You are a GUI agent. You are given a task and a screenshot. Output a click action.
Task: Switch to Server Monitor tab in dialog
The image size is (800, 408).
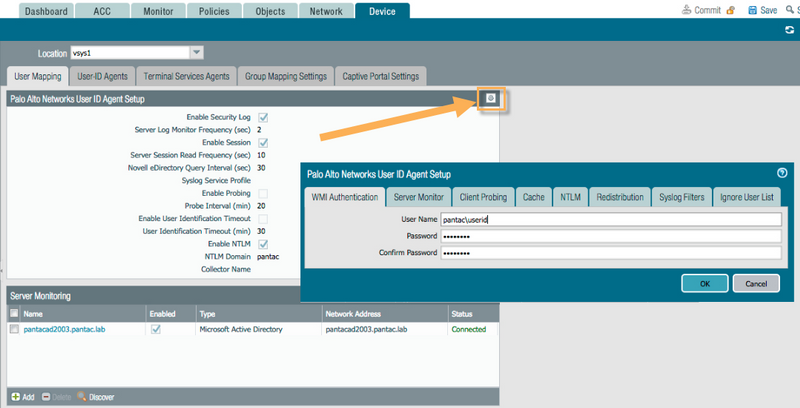point(418,197)
